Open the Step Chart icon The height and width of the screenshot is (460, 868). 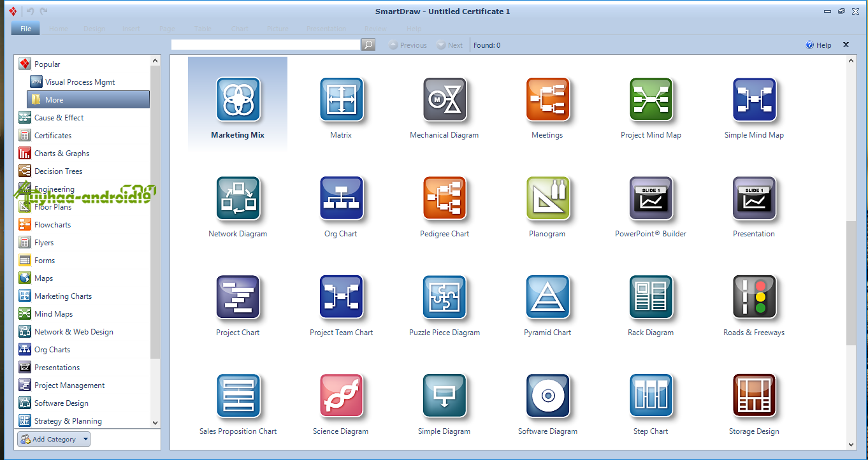[x=651, y=396]
